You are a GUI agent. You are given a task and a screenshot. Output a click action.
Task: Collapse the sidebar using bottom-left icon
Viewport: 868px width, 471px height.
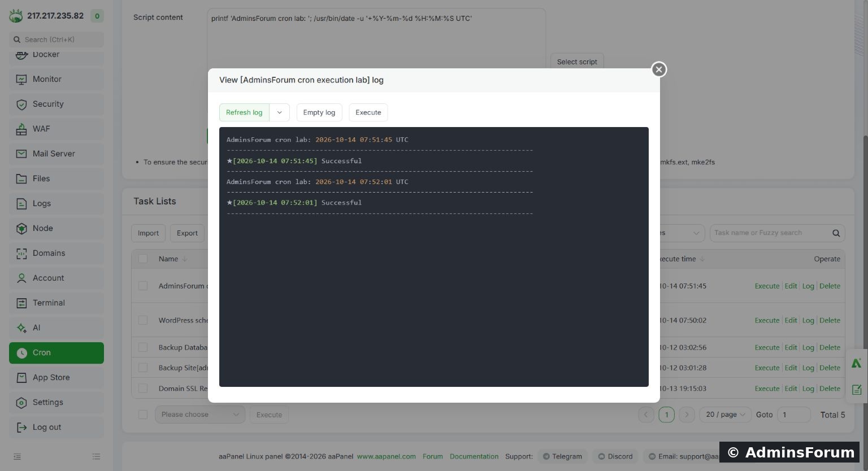(x=17, y=456)
